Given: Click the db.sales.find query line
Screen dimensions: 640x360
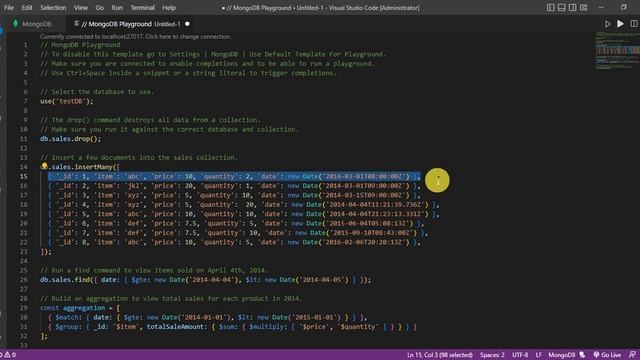Looking at the screenshot, I should click(x=206, y=280).
